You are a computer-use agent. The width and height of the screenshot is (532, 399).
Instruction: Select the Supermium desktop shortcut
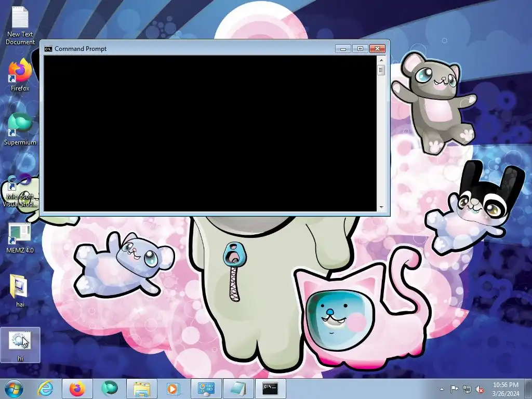coord(20,129)
